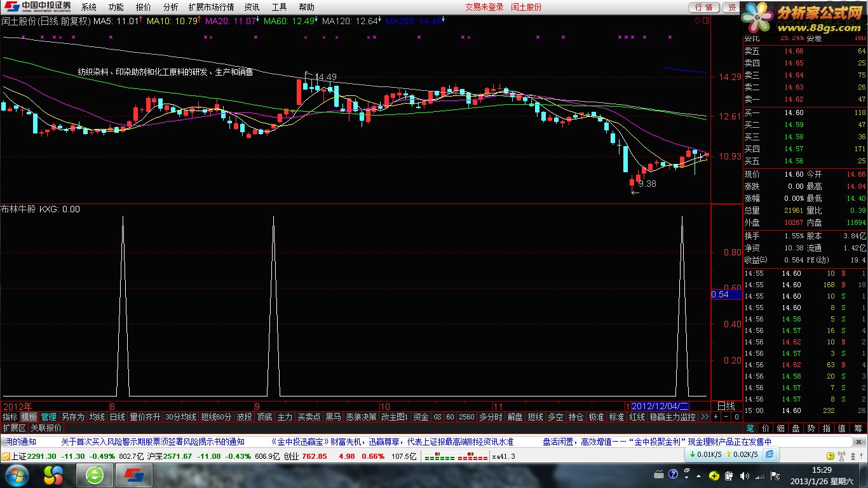
Task: Open the 报价 menu
Action: pyautogui.click(x=144, y=7)
